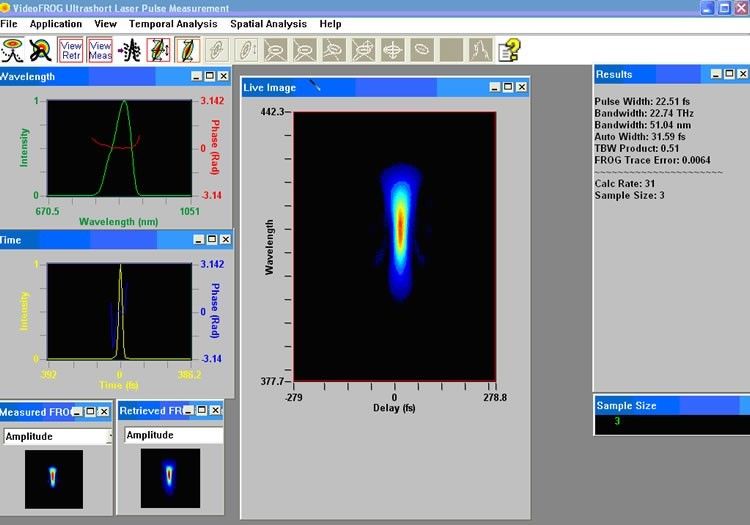Image resolution: width=750 pixels, height=525 pixels.
Task: Click the grayed-out ellipse with crosshair icon
Action: click(x=393, y=50)
